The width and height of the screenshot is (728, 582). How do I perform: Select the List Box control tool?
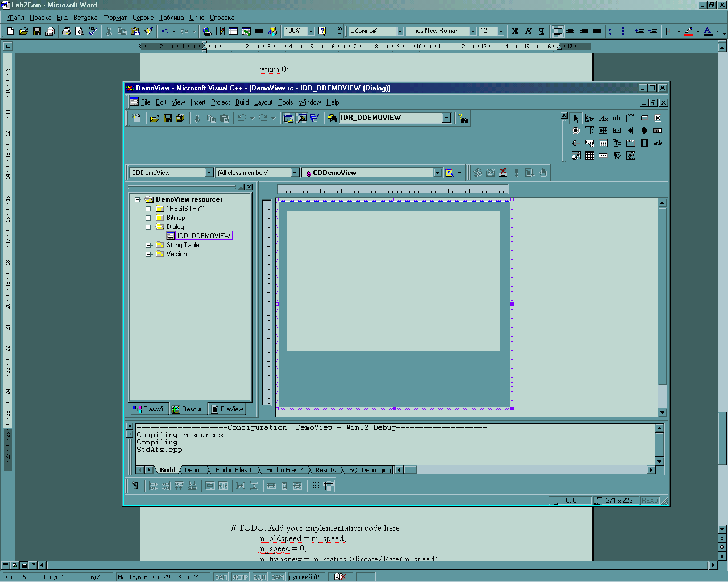tap(603, 131)
